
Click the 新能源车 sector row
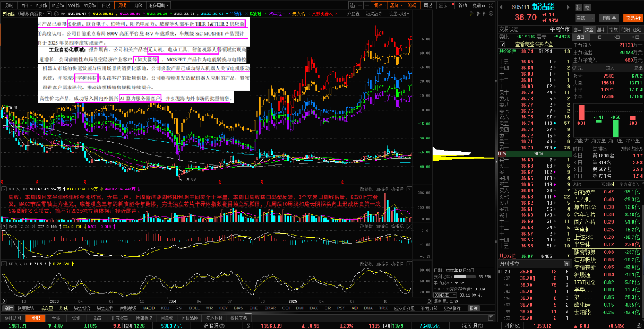pyautogui.click(x=607, y=191)
